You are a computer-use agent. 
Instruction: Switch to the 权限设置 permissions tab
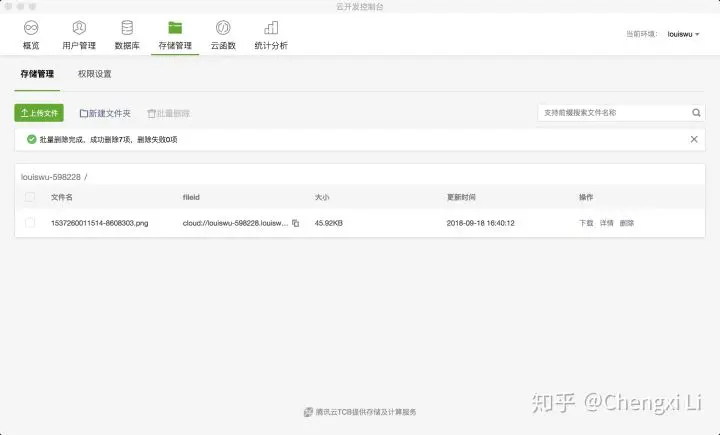(x=95, y=74)
